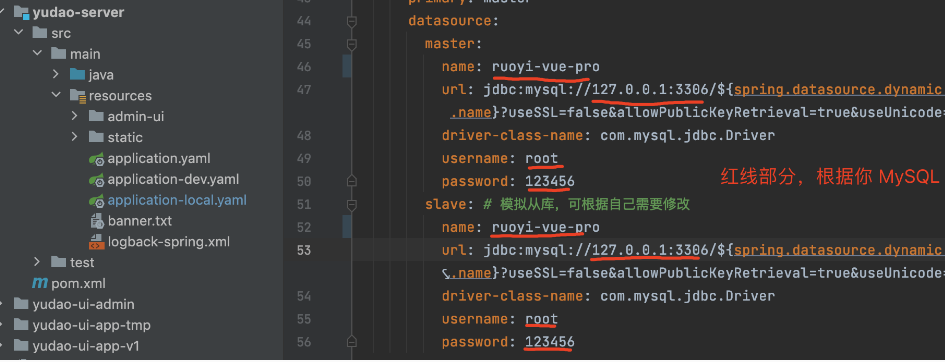The width and height of the screenshot is (945, 362).
Task: Click the admin-ui folder icon
Action: [96, 116]
